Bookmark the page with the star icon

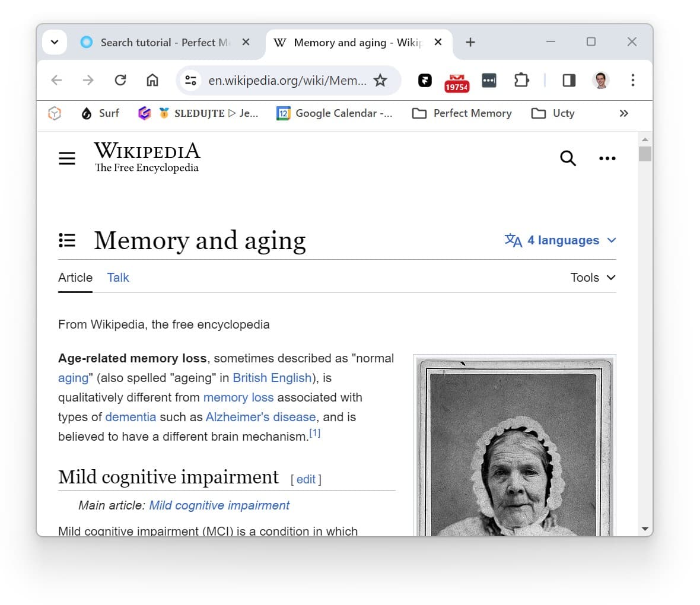(380, 80)
